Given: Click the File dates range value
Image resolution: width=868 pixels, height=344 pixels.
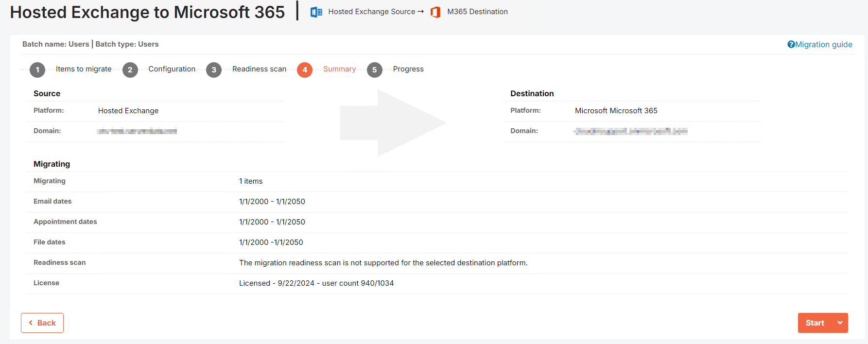Looking at the screenshot, I should [x=271, y=242].
